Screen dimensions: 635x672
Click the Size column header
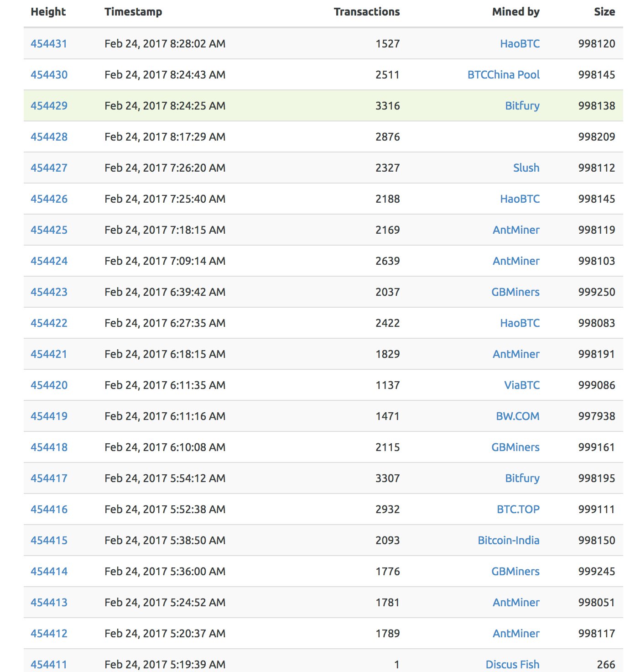tap(604, 12)
